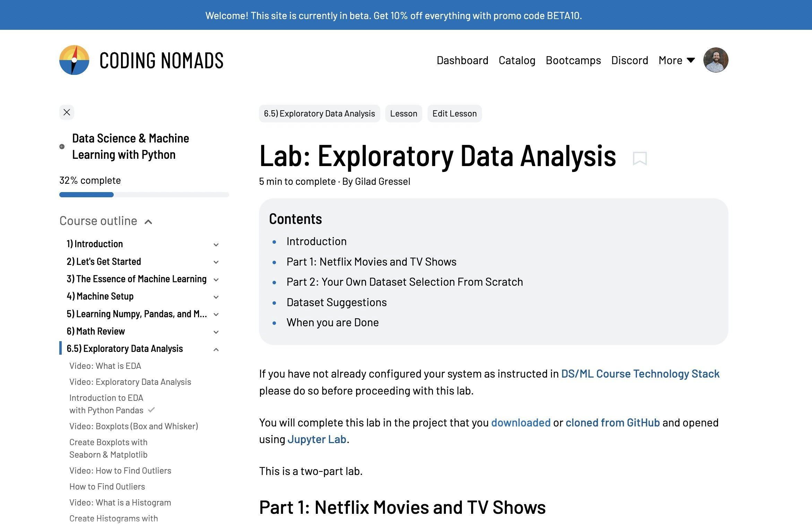Expand the 4) Machine Setup chapter

coord(216,297)
